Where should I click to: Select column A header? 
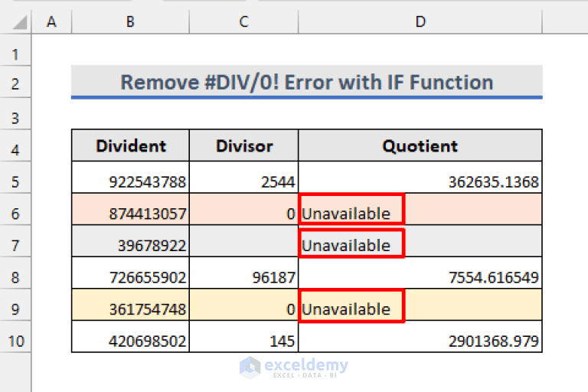51,21
